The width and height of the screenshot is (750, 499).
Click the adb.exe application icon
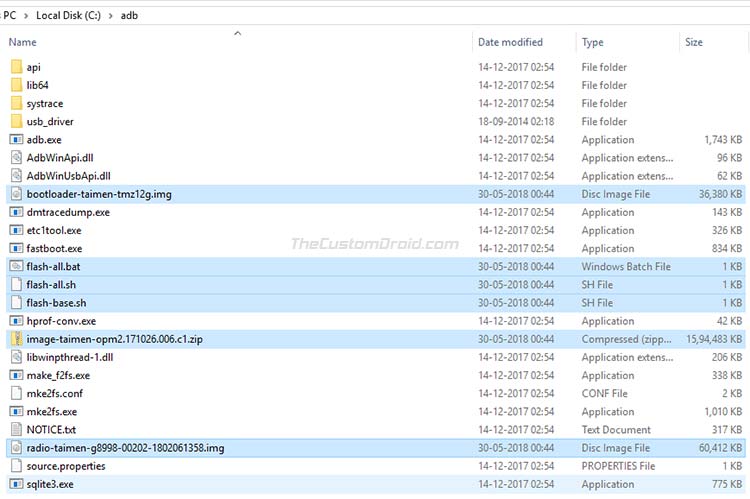tap(16, 140)
